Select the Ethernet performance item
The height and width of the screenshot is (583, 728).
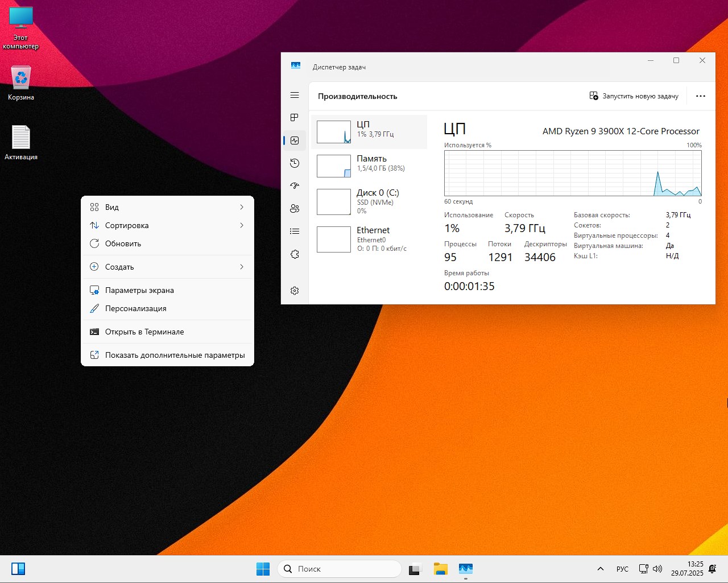369,239
